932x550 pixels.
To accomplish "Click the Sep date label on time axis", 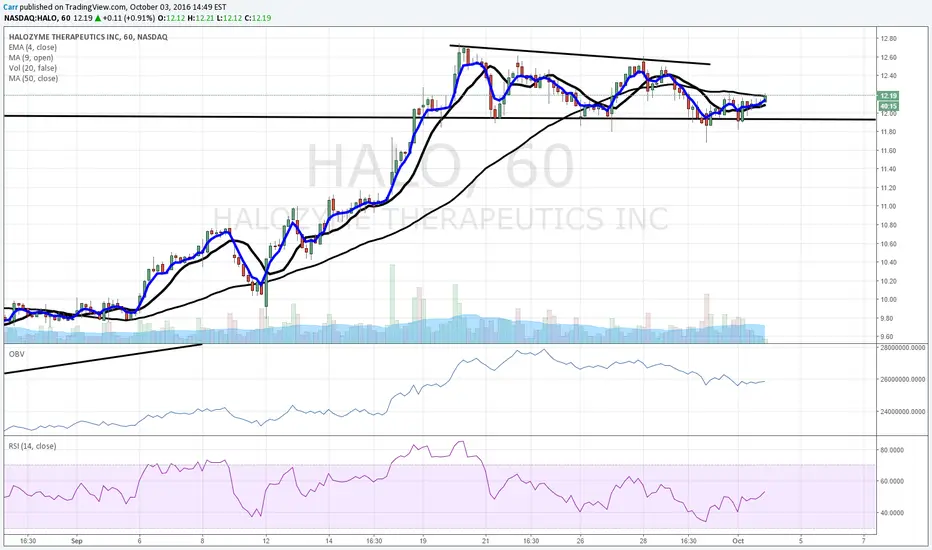I will (x=76, y=541).
